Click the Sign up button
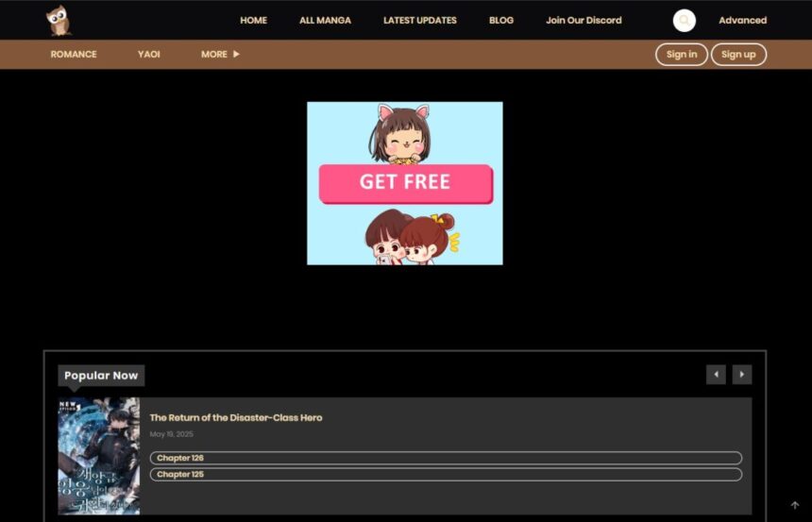 [x=738, y=55]
